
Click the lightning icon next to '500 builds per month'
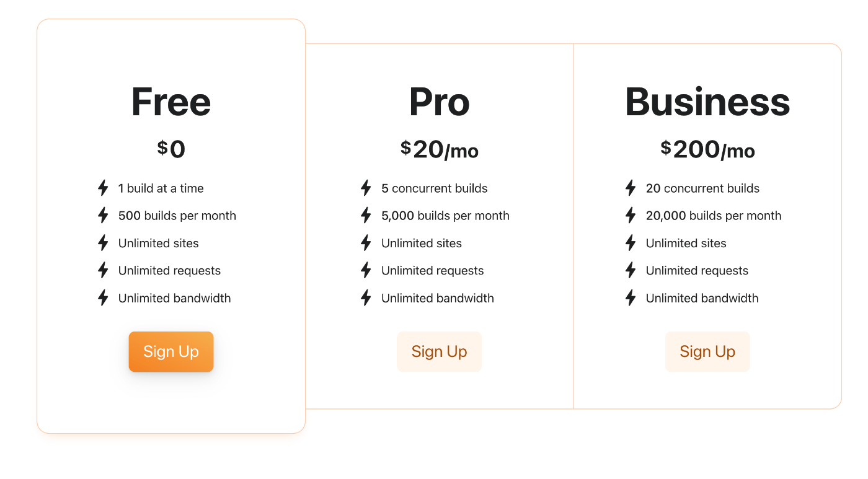(x=103, y=215)
